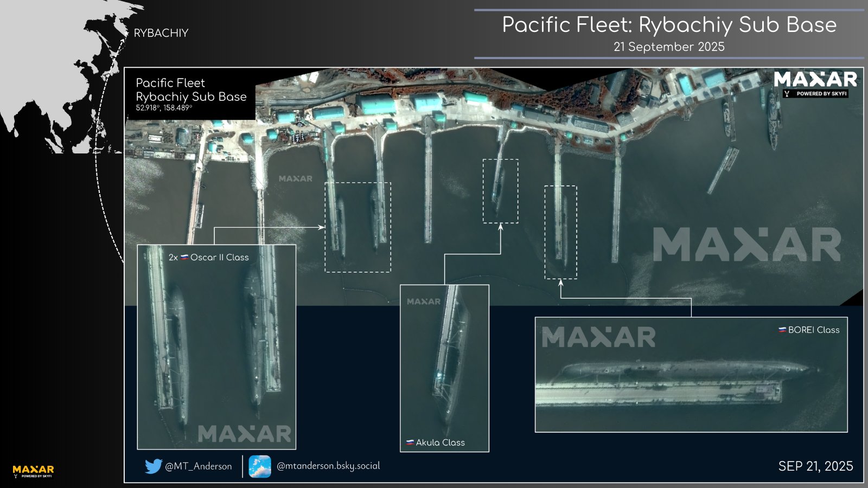Click the 2x Oscar II Class label
This screenshot has width=868, height=488.
pos(208,258)
